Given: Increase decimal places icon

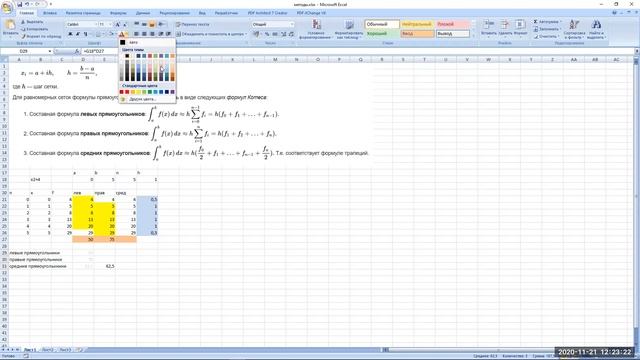Looking at the screenshot, I should (283, 34).
